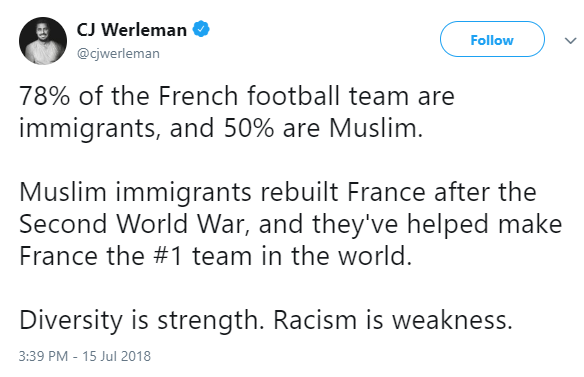
Task: Select the line starting with 78% of the French
Action: [x=237, y=96]
